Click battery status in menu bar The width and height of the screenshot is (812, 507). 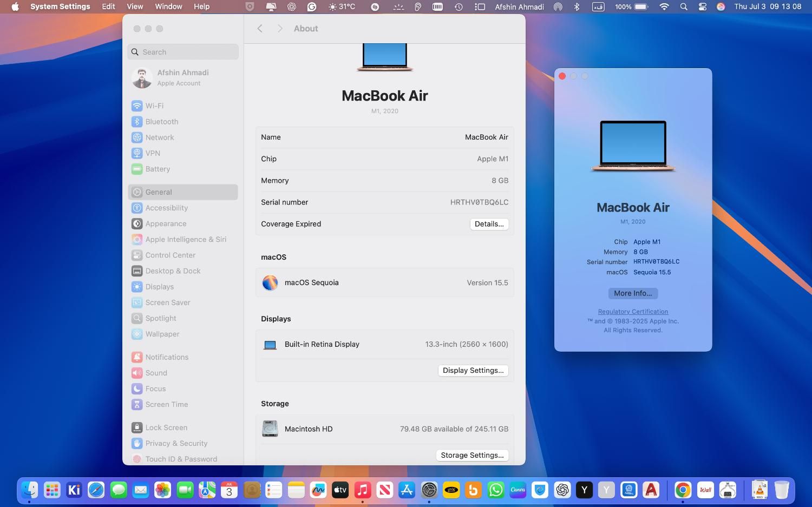631,6
